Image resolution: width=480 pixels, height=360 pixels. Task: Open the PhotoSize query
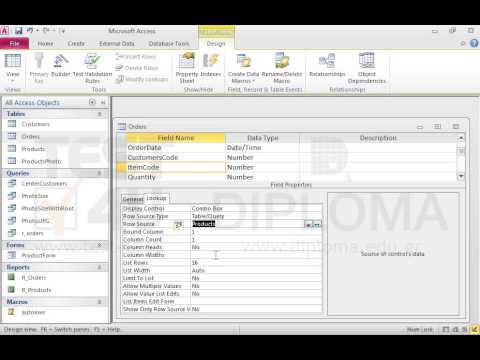coord(35,196)
